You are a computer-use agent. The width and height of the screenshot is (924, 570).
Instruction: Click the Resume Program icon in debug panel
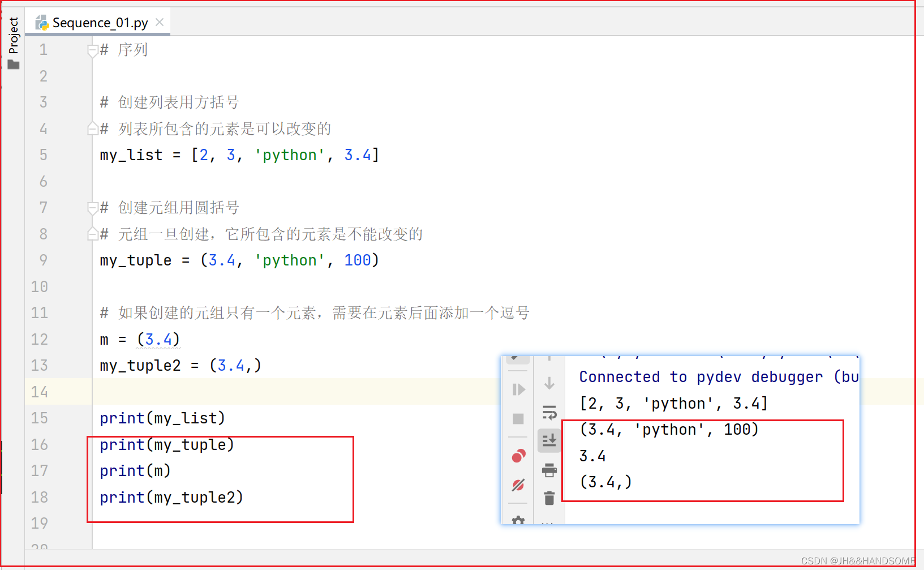coord(518,389)
